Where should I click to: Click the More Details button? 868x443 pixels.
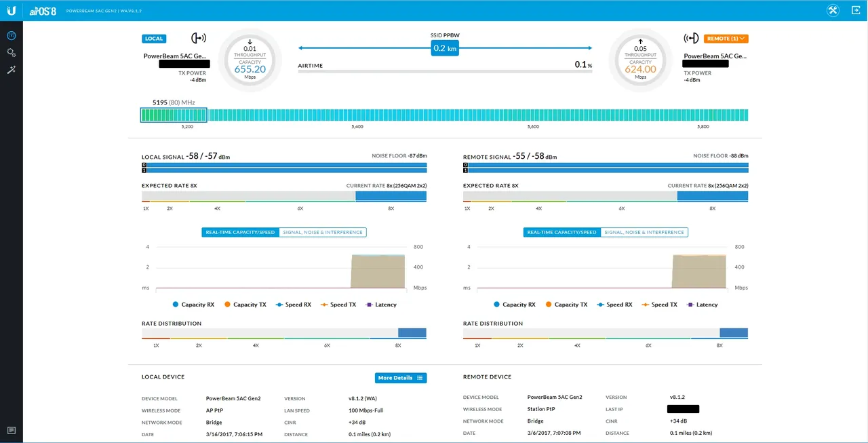point(401,378)
